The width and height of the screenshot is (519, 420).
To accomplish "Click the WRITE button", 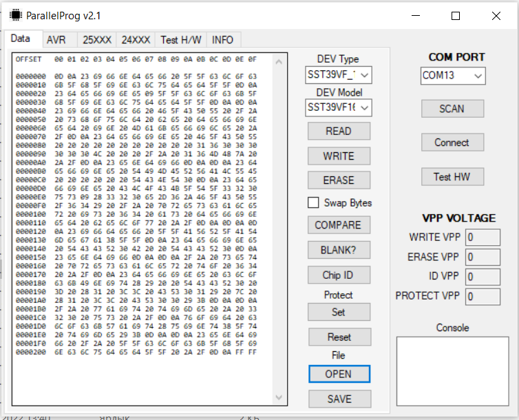I will 339,156.
